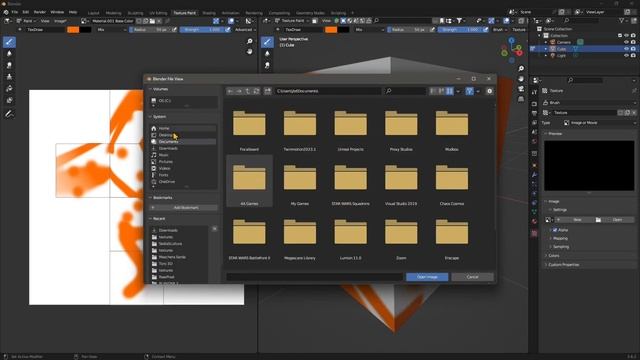
Task: Open the Advanced brush options dropdown
Action: click(245, 30)
